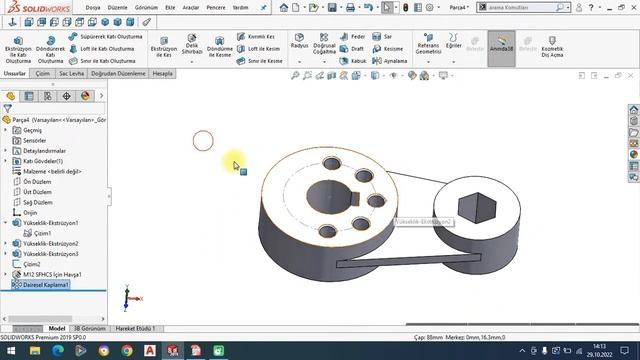
Task: Select Sınır ile Katı Oluşturma
Action: (x=102, y=61)
